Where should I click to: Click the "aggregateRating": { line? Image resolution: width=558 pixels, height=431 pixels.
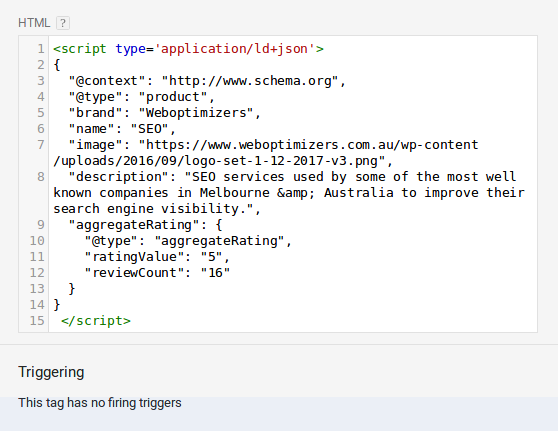tap(145, 225)
